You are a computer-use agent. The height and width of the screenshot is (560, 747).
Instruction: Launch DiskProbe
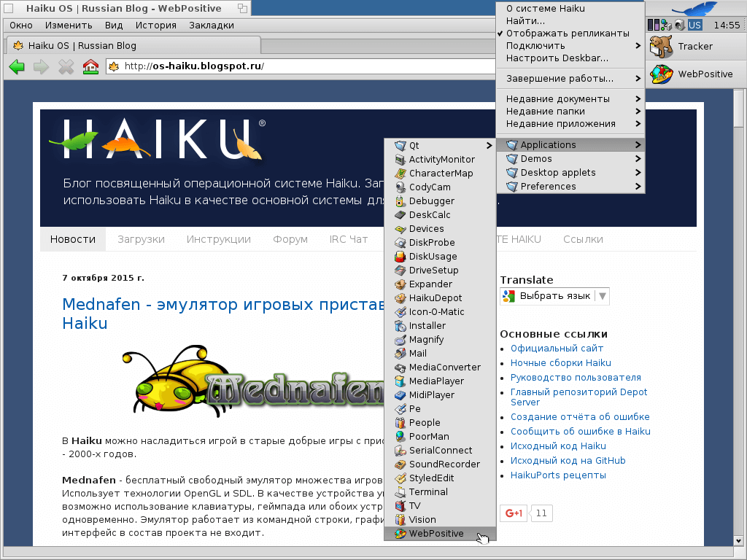click(440, 242)
